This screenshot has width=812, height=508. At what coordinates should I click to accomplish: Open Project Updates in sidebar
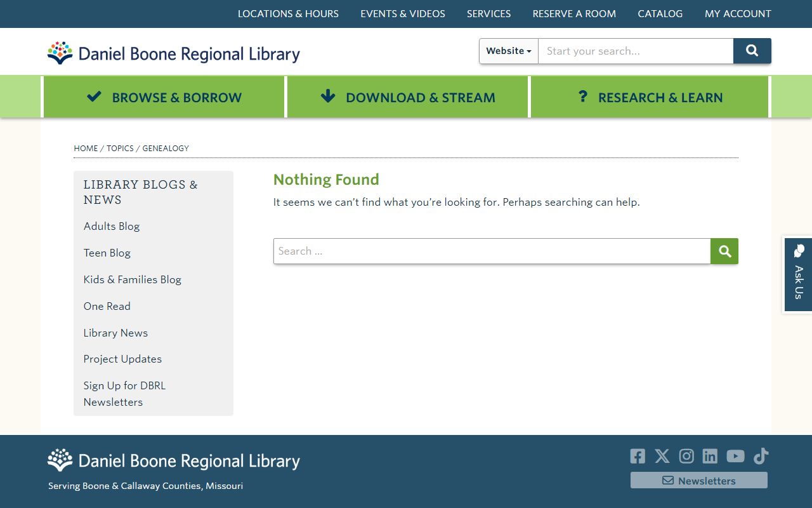coord(122,359)
